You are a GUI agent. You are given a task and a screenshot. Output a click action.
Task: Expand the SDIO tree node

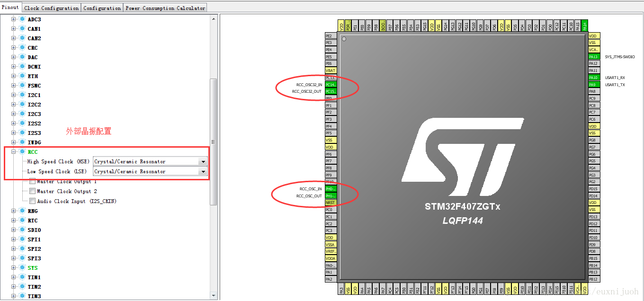(x=14, y=230)
